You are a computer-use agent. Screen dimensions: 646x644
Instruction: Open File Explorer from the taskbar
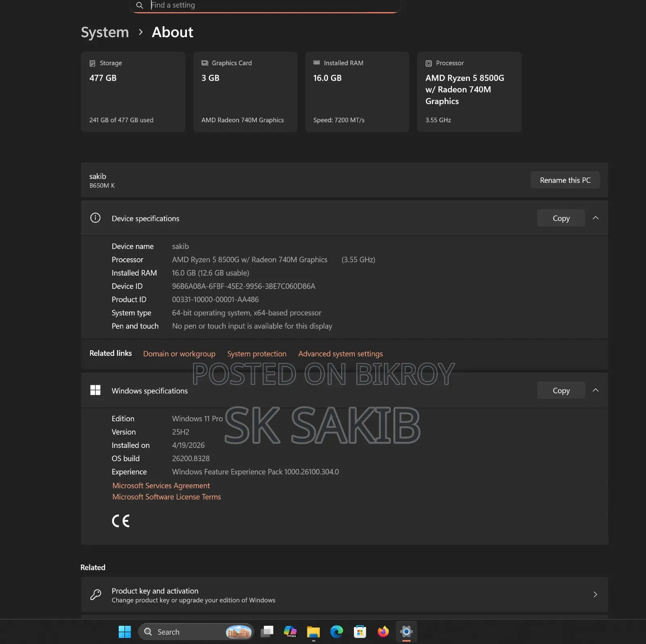pos(313,631)
